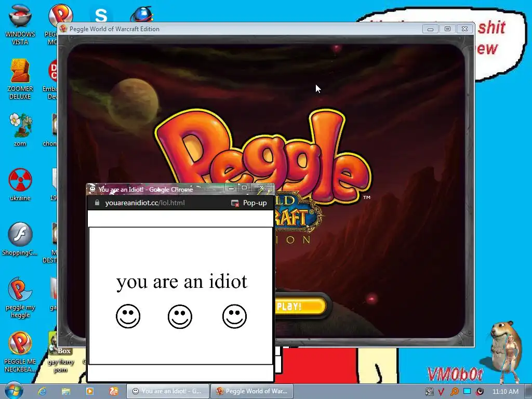Screen dimensions: 532x399
Task: Open the ShoppingC... Flash icon on desktop
Action: point(20,239)
